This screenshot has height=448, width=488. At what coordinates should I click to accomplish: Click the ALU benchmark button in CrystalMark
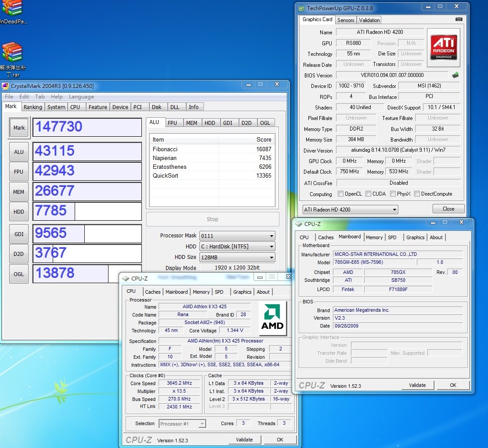click(19, 152)
